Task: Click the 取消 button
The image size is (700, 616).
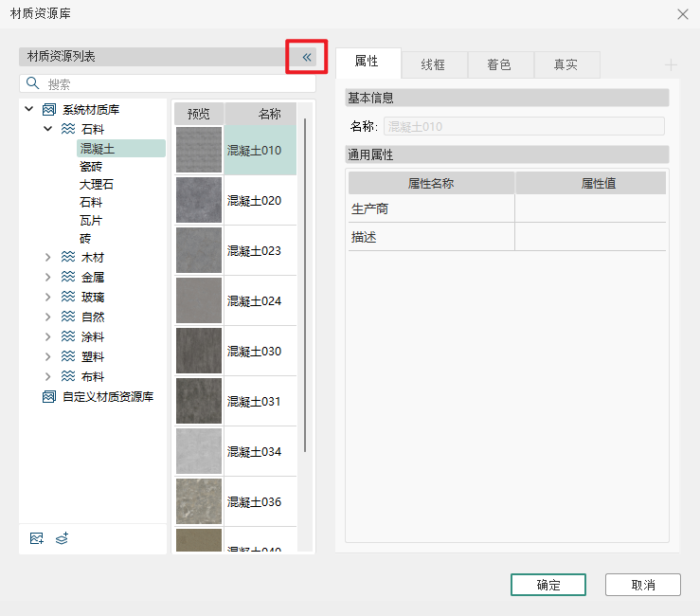Action: pyautogui.click(x=642, y=585)
